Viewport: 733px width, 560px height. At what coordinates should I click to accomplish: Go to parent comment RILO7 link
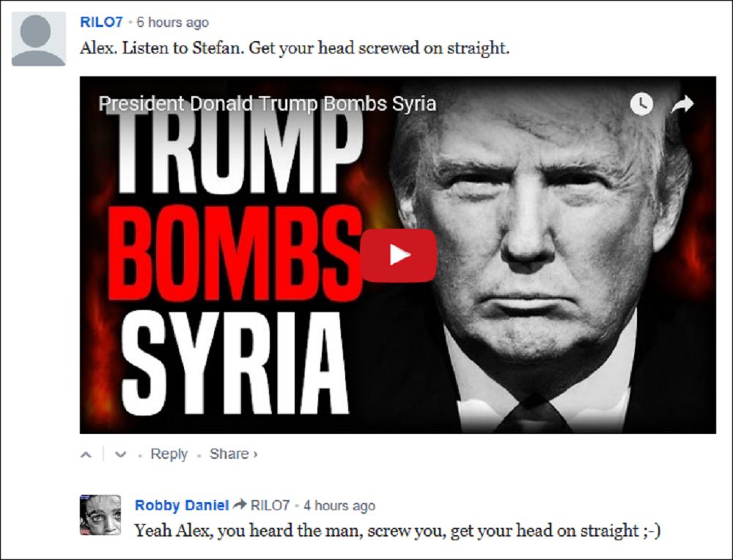[270, 505]
